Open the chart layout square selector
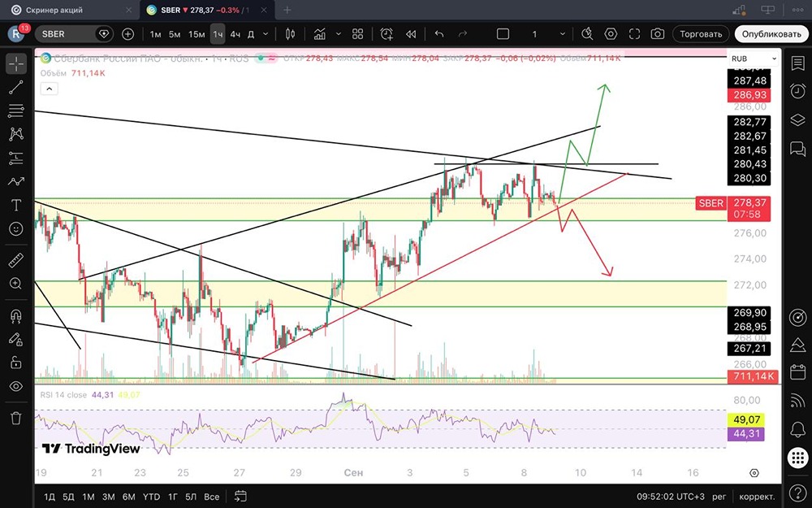The height and width of the screenshot is (508, 812). (x=503, y=34)
